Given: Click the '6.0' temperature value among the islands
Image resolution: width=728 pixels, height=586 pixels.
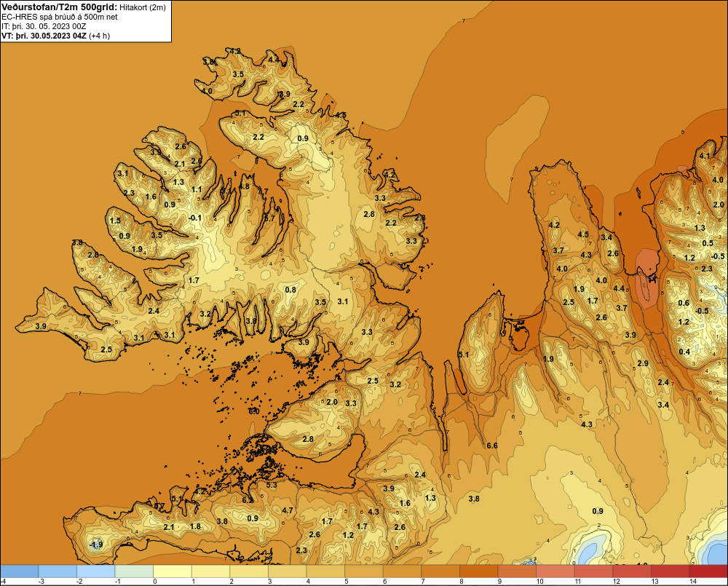Looking at the screenshot, I should click(254, 411).
